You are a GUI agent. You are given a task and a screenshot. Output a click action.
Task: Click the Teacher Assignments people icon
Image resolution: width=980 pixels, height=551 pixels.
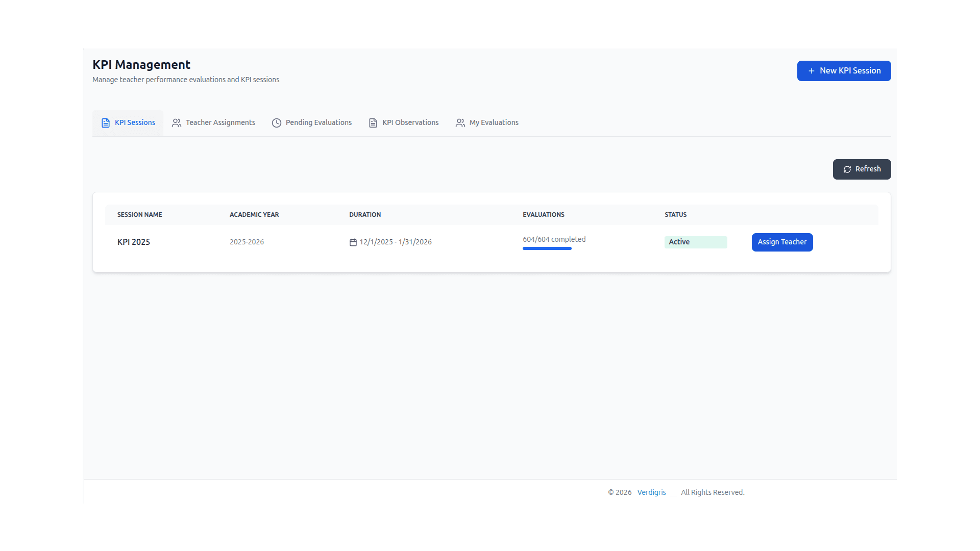(177, 123)
